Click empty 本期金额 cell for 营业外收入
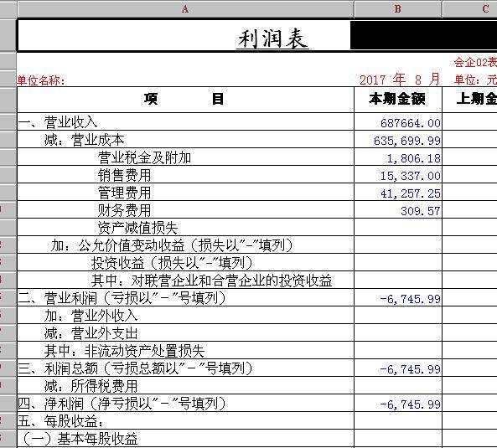The height and width of the screenshot is (448, 497). pyautogui.click(x=398, y=316)
